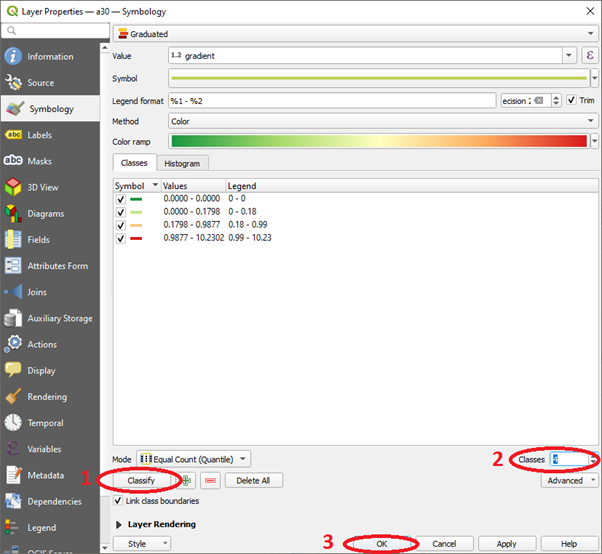
Task: Open the Information panel icon
Action: [x=14, y=57]
